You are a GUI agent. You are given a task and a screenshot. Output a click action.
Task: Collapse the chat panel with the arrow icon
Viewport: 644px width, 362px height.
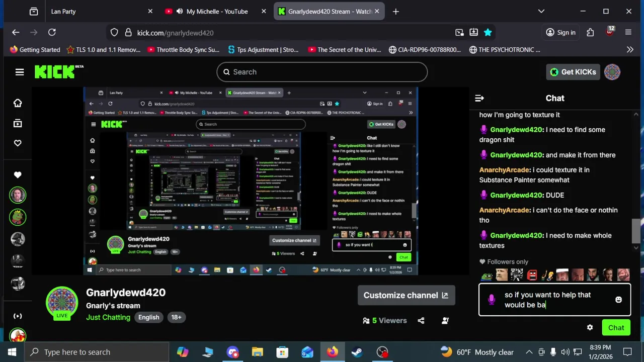point(479,98)
